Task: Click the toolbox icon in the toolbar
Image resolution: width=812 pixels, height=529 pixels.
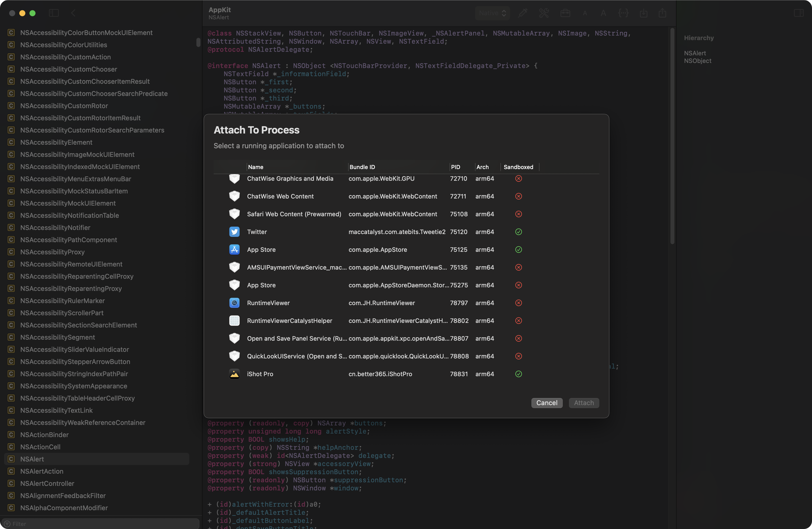Action: pyautogui.click(x=565, y=13)
